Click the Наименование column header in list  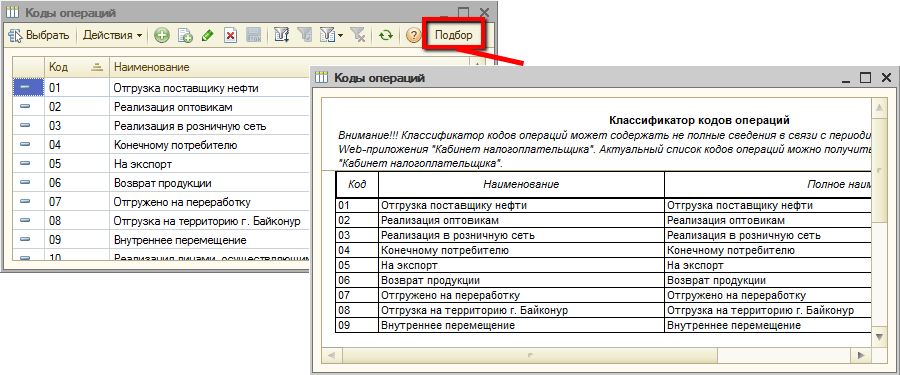[x=210, y=67]
